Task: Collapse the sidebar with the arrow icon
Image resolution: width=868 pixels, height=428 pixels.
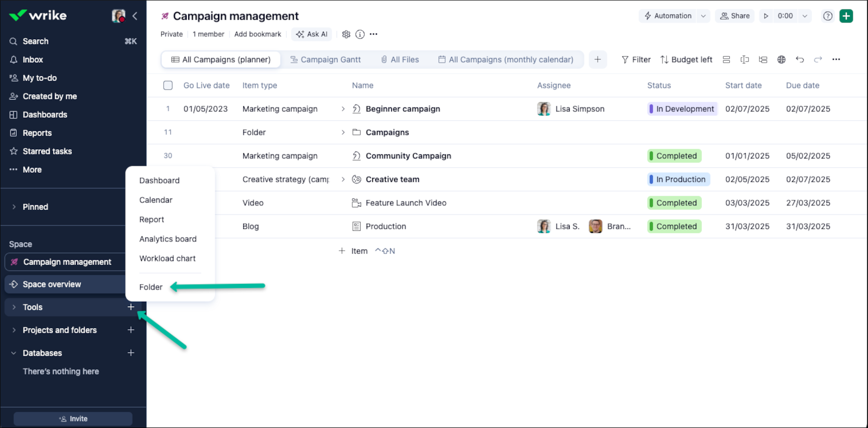Action: (135, 16)
